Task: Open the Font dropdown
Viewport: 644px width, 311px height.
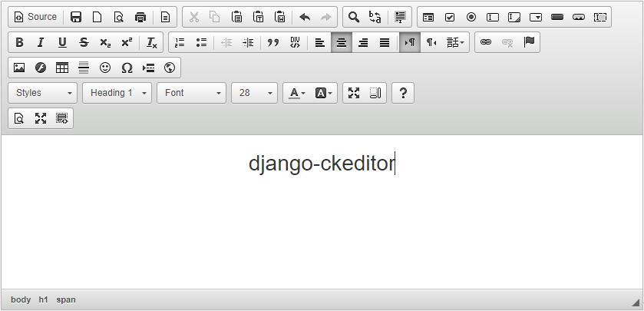Action: pyautogui.click(x=191, y=93)
